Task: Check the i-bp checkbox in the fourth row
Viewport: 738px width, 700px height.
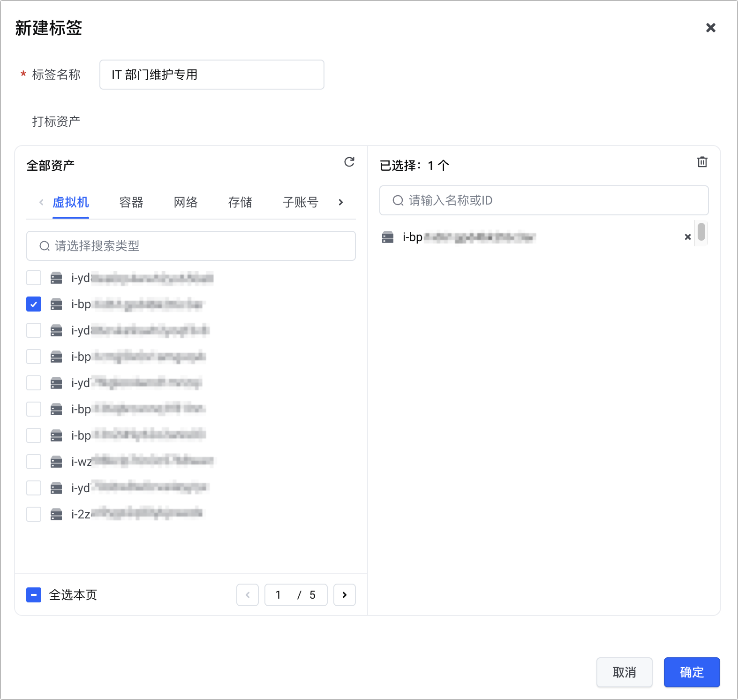Action: (34, 357)
